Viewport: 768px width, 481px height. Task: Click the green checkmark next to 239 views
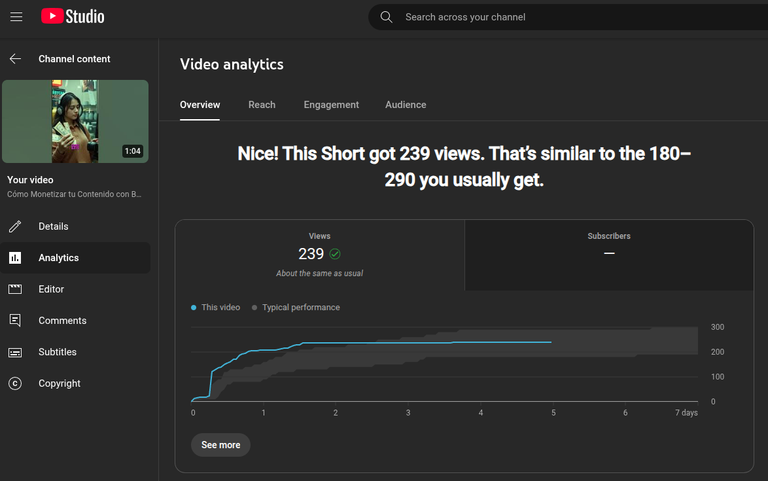(x=335, y=254)
